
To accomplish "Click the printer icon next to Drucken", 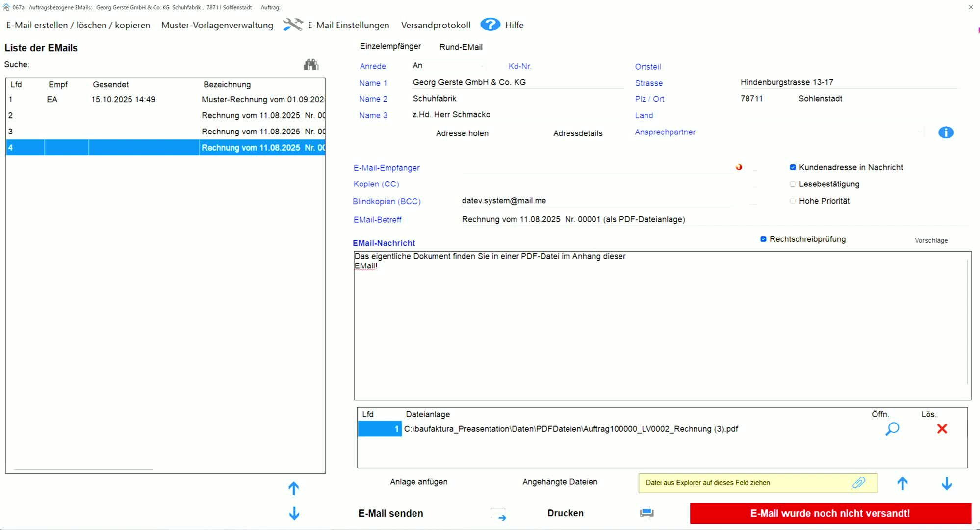I will pyautogui.click(x=646, y=513).
